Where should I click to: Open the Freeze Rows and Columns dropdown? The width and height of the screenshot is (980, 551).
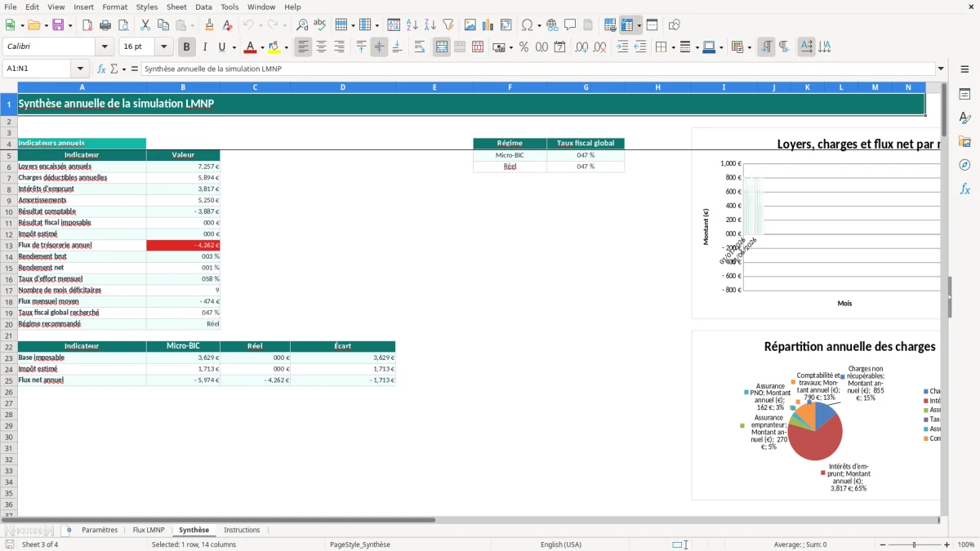(x=639, y=25)
